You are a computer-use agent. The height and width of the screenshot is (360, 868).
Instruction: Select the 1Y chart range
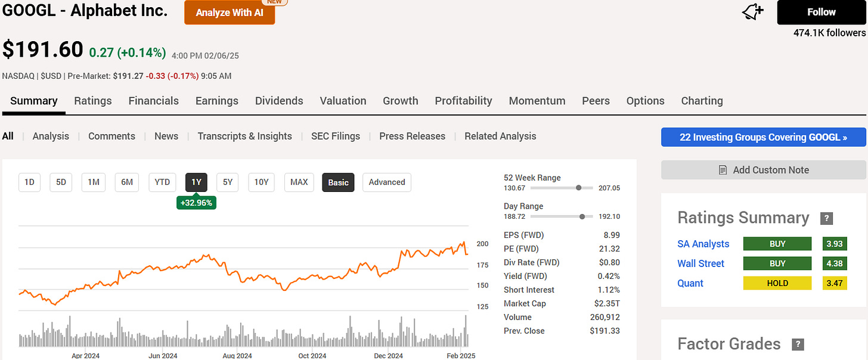[x=196, y=182]
